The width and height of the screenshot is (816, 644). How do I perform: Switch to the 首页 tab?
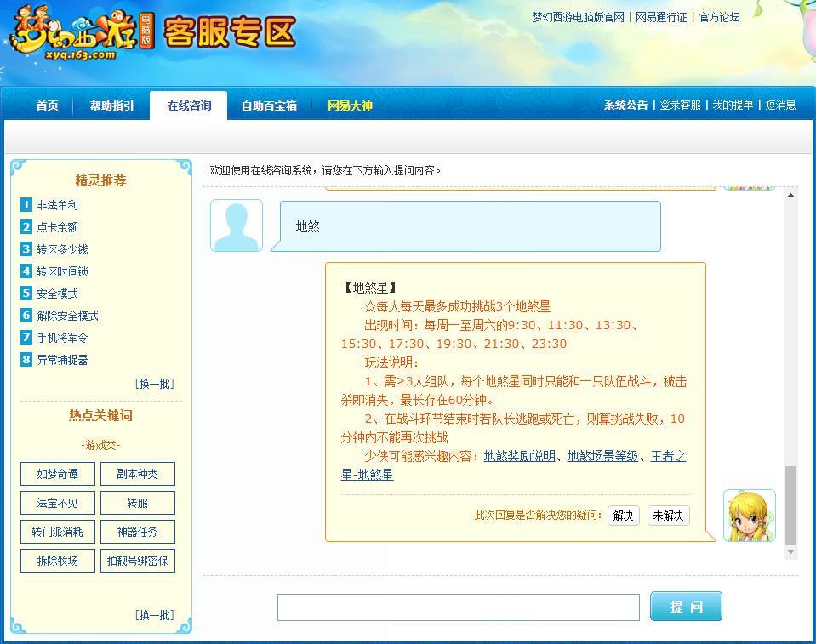(x=46, y=106)
